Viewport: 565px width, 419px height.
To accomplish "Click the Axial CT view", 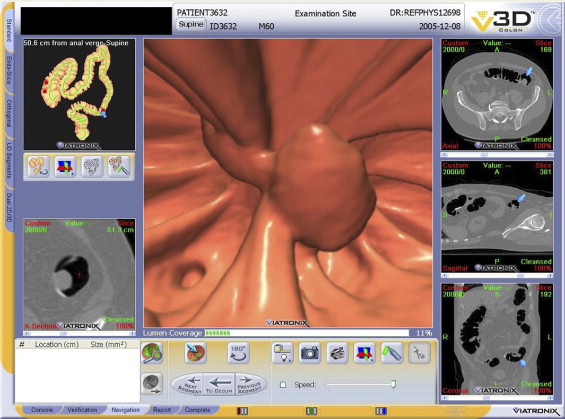I will tap(497, 94).
